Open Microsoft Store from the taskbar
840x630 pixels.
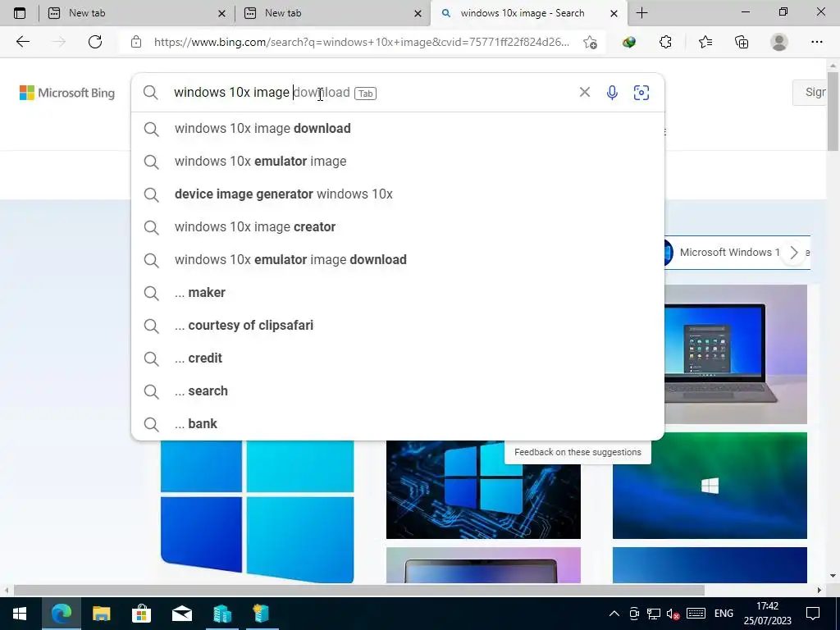point(141,614)
